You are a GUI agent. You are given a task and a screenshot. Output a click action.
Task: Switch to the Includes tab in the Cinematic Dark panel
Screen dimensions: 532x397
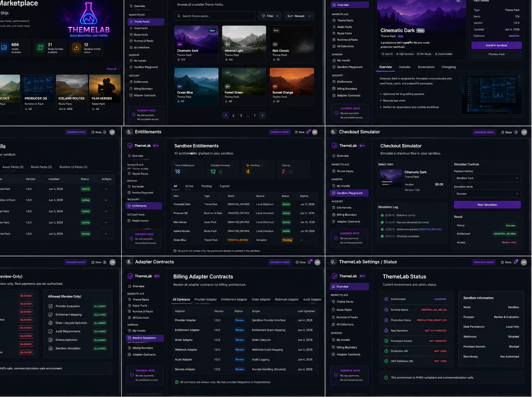(x=405, y=67)
